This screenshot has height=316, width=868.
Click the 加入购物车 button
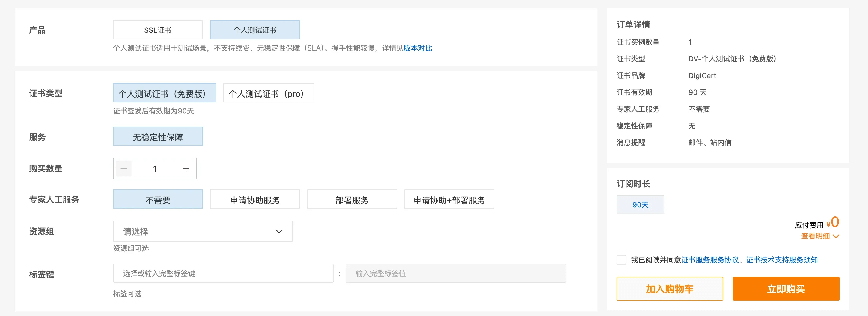(x=670, y=289)
